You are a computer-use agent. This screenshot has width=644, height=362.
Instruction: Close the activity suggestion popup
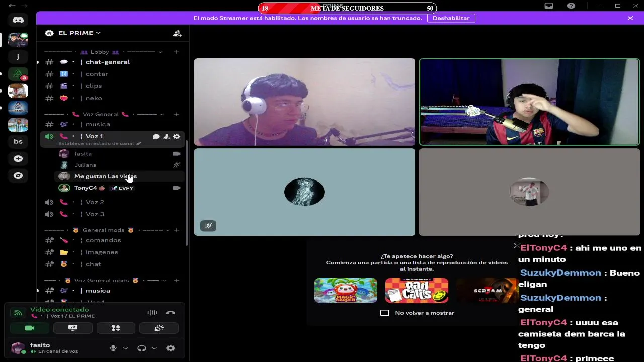[516, 246]
